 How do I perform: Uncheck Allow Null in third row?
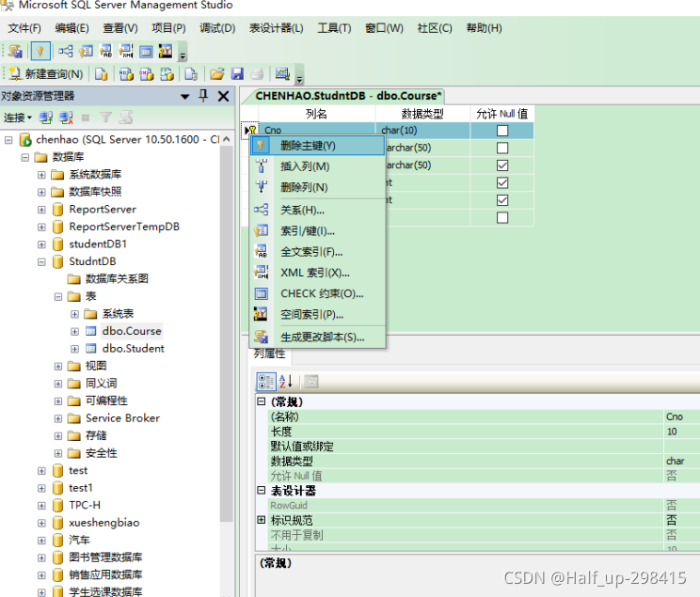click(x=502, y=165)
